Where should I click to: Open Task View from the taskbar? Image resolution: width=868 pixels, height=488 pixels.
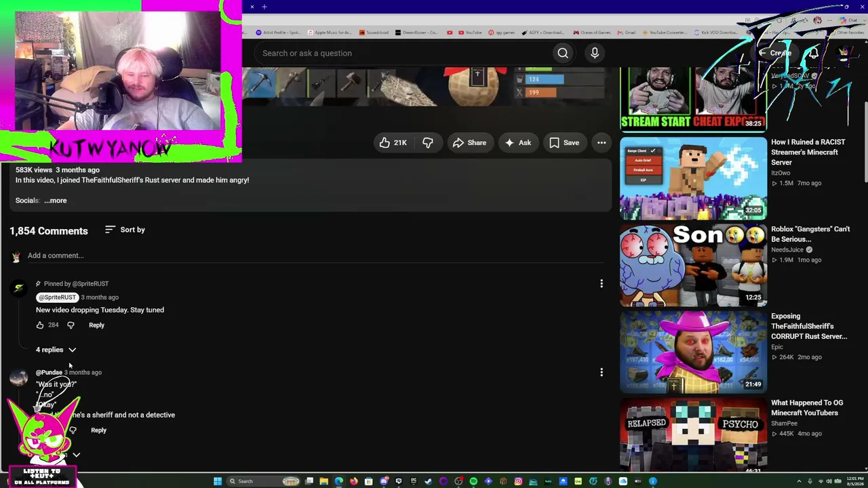tap(309, 481)
